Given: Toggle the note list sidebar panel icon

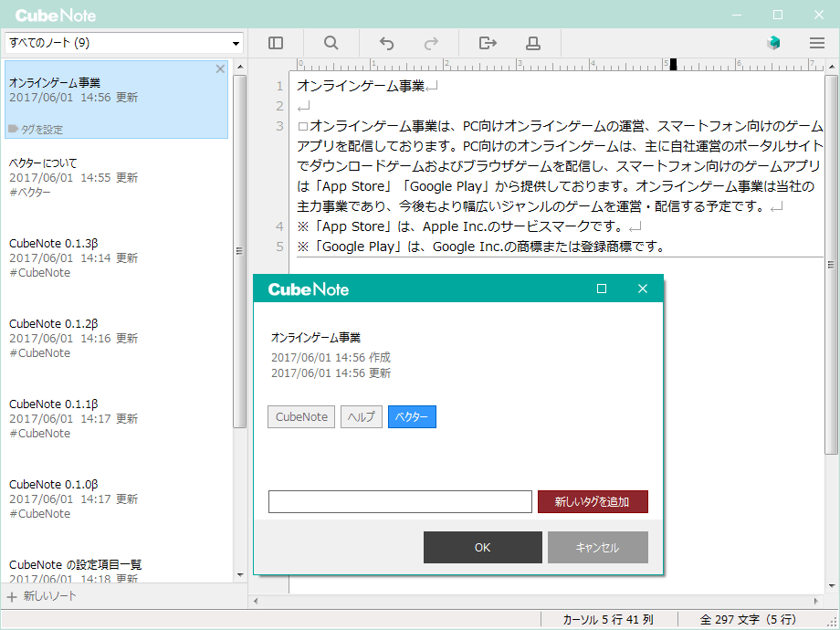Looking at the screenshot, I should [276, 43].
